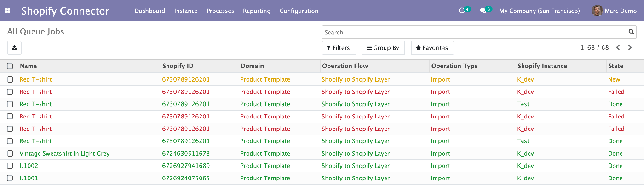Image resolution: width=644 pixels, height=185 pixels.
Task: Click Shopify ID 6726924075065
Action: pos(186,179)
